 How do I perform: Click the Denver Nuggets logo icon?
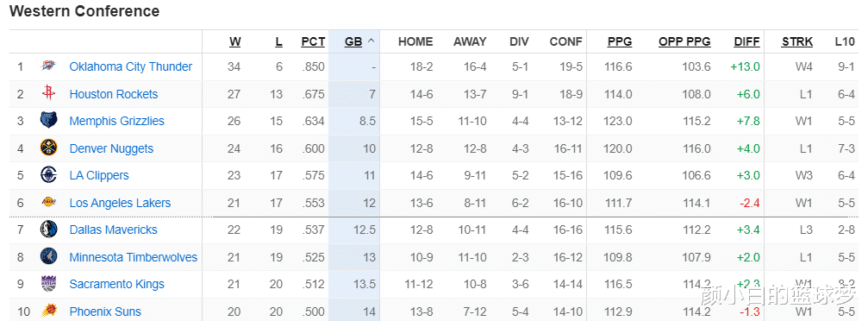[49, 148]
